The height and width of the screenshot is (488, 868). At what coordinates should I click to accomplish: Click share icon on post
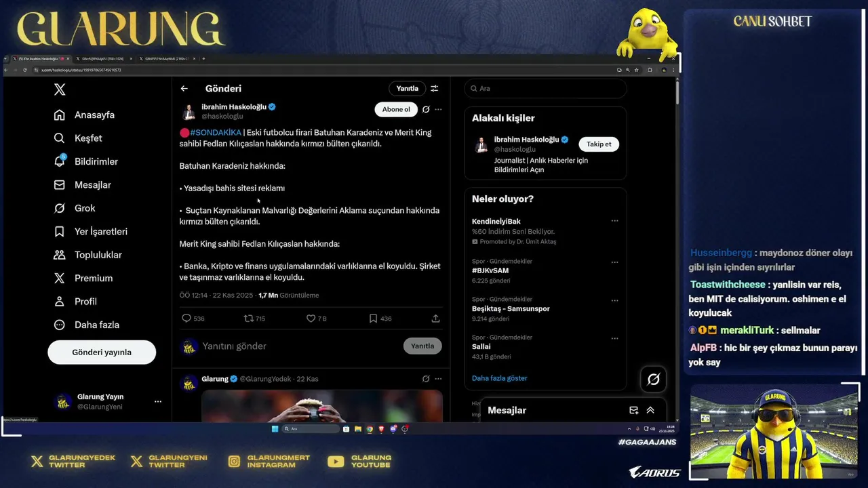click(x=435, y=318)
